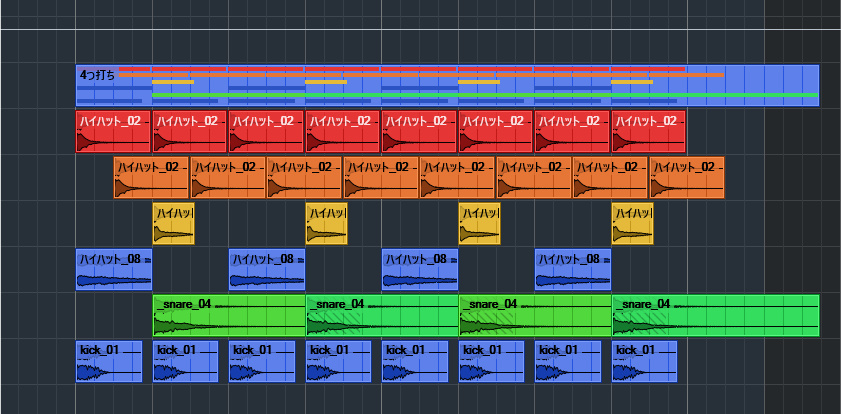The image size is (841, 414).
Task: Pick the fifth kick_01 clip
Action: (414, 362)
